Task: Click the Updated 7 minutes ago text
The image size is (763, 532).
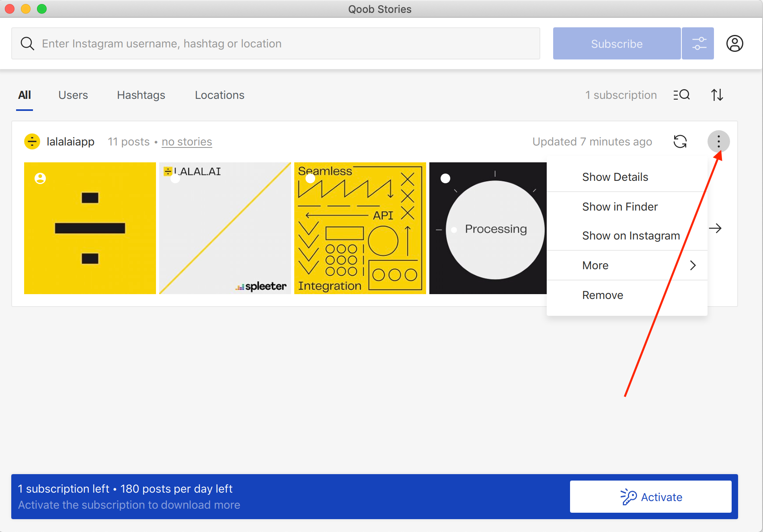Action: 592,141
